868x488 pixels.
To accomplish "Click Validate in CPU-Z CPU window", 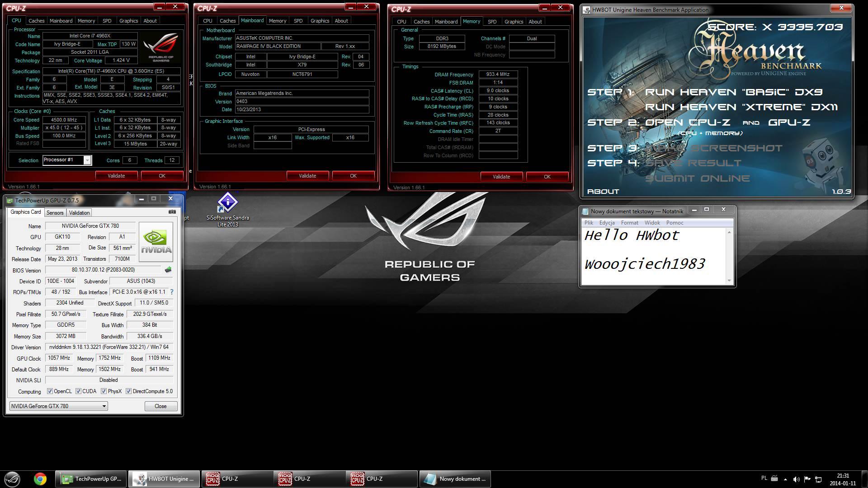I will (x=116, y=176).
